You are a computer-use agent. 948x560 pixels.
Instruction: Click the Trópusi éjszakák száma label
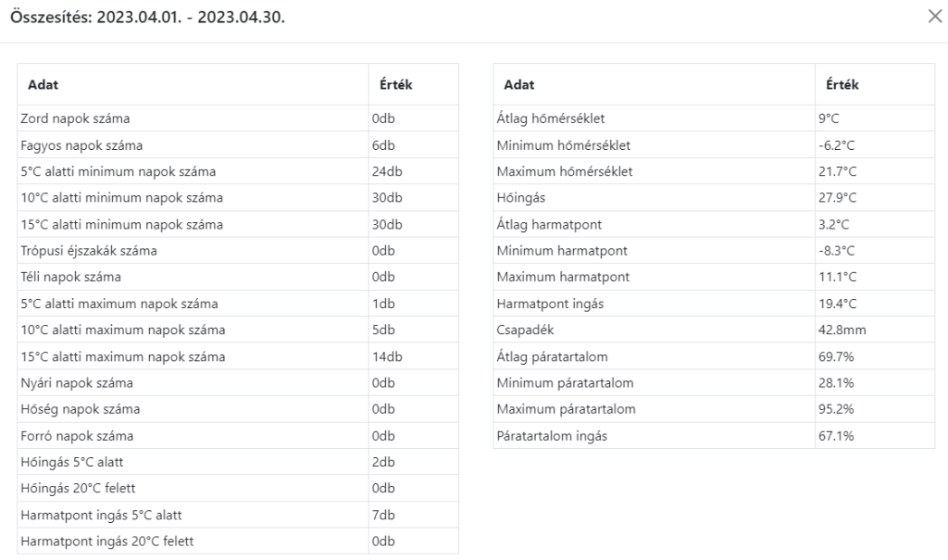click(89, 251)
